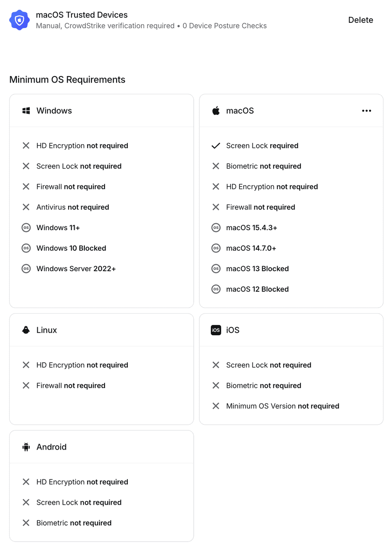Click the iOS badge icon

click(216, 330)
